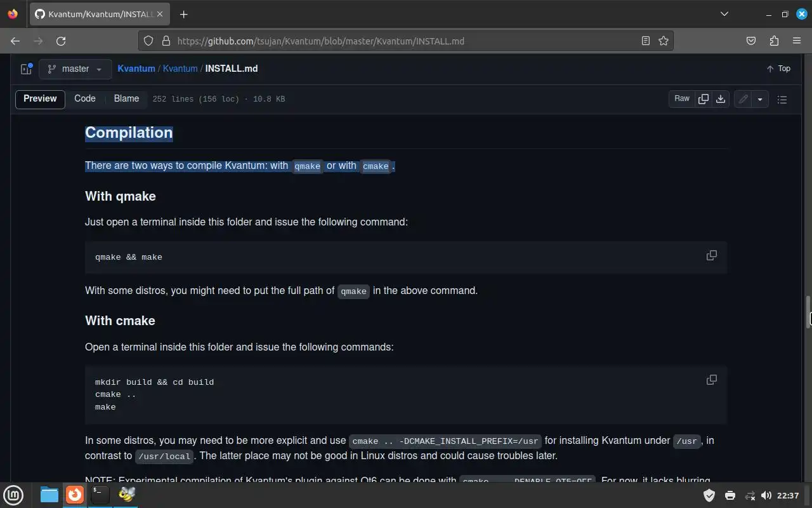Open the master branch dropdown
812x508 pixels.
[x=75, y=69]
